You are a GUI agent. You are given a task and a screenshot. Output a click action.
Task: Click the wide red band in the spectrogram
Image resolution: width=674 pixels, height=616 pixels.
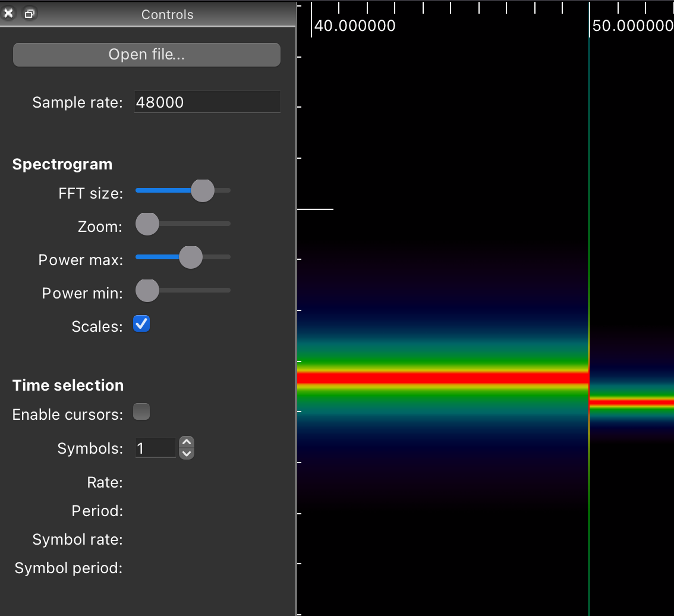[443, 378]
